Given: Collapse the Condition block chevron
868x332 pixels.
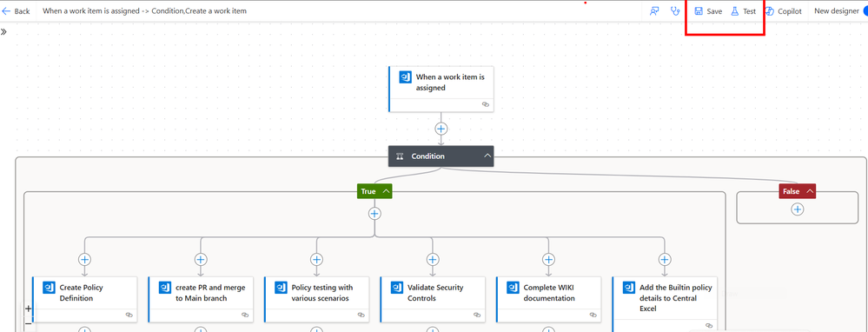Looking at the screenshot, I should [487, 156].
